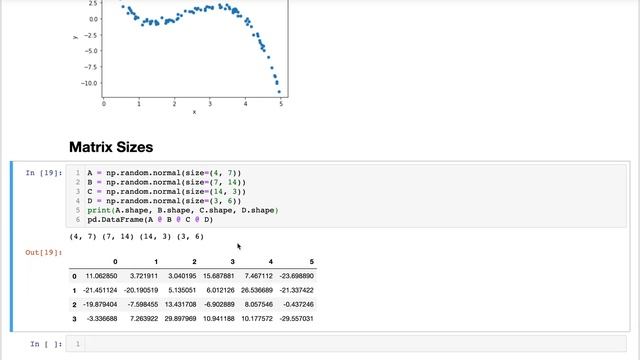The image size is (640, 360).
Task: Click cell value -19.879404
Action: pos(100,305)
